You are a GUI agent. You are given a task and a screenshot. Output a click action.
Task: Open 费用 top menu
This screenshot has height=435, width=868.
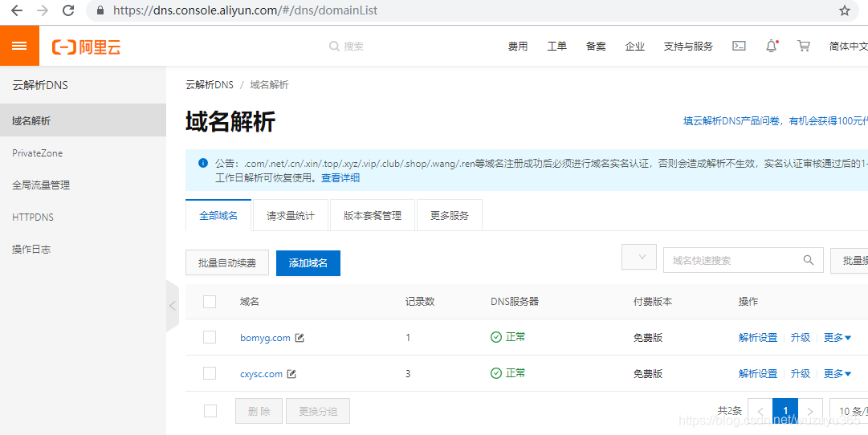[518, 47]
